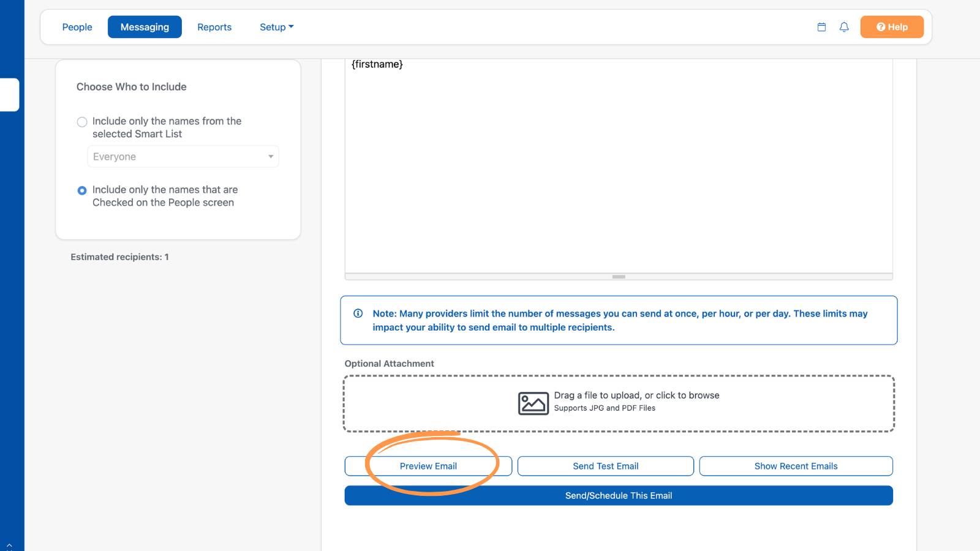Open the Messaging tab
The width and height of the screenshot is (980, 551).
145,27
